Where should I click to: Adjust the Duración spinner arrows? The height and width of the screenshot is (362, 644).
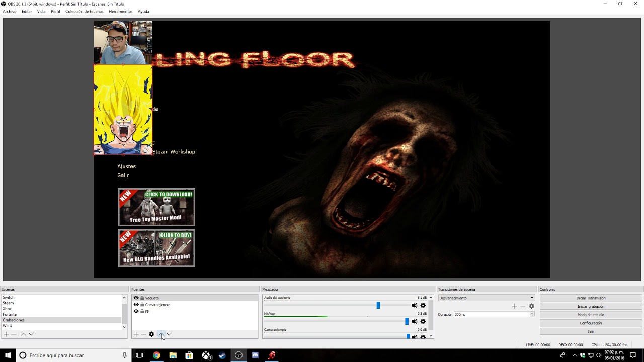532,314
